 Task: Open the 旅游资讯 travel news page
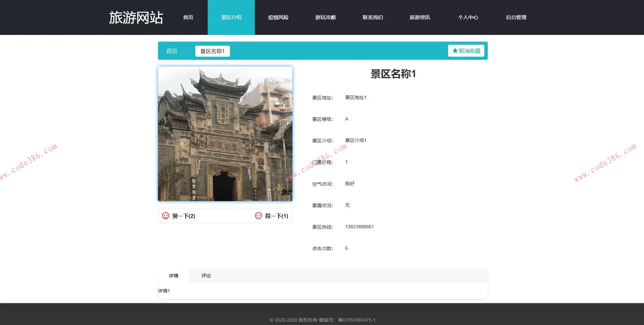(x=420, y=17)
